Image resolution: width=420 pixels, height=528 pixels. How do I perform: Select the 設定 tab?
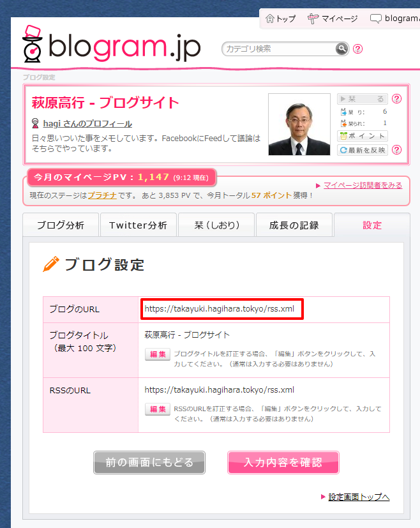pos(372,225)
